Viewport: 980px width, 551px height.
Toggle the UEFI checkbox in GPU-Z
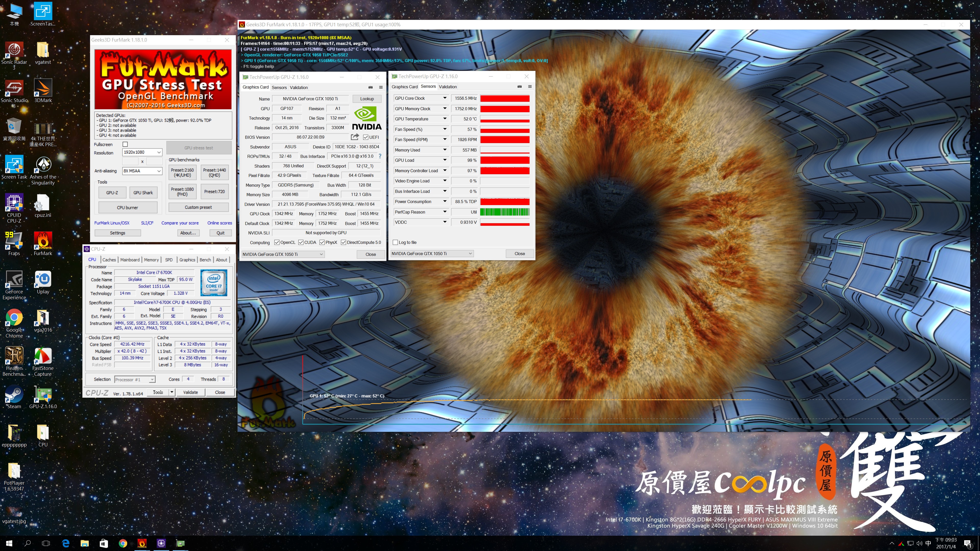366,137
